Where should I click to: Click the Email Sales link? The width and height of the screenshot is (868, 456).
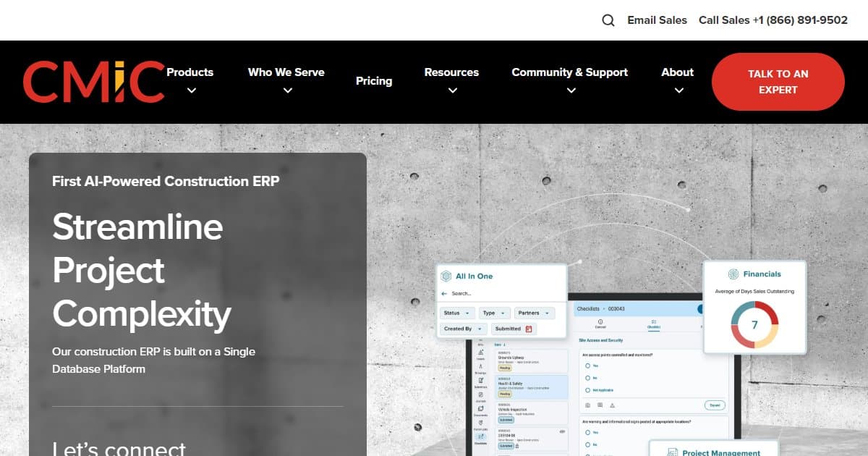657,20
